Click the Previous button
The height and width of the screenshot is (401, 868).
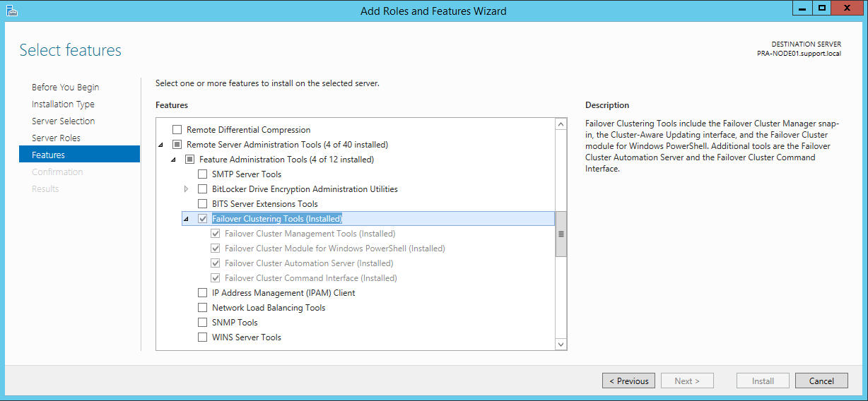tap(628, 381)
